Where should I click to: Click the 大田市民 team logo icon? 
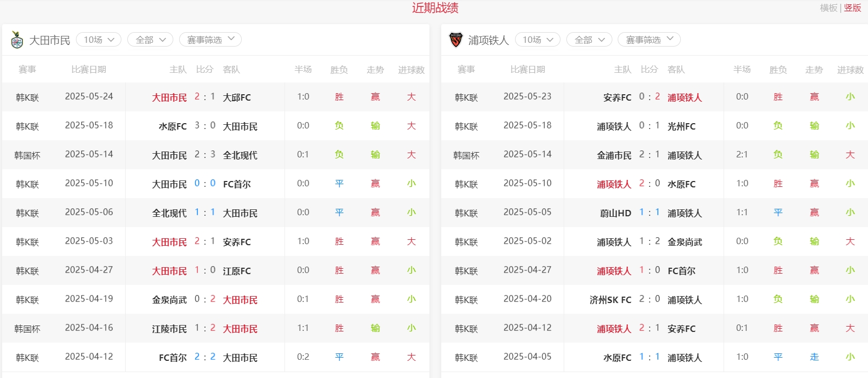17,40
